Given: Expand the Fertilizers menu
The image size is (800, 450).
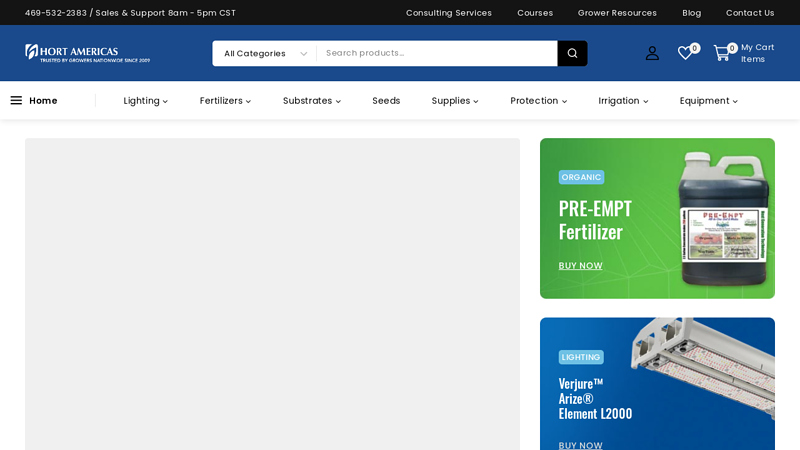Looking at the screenshot, I should pyautogui.click(x=225, y=100).
